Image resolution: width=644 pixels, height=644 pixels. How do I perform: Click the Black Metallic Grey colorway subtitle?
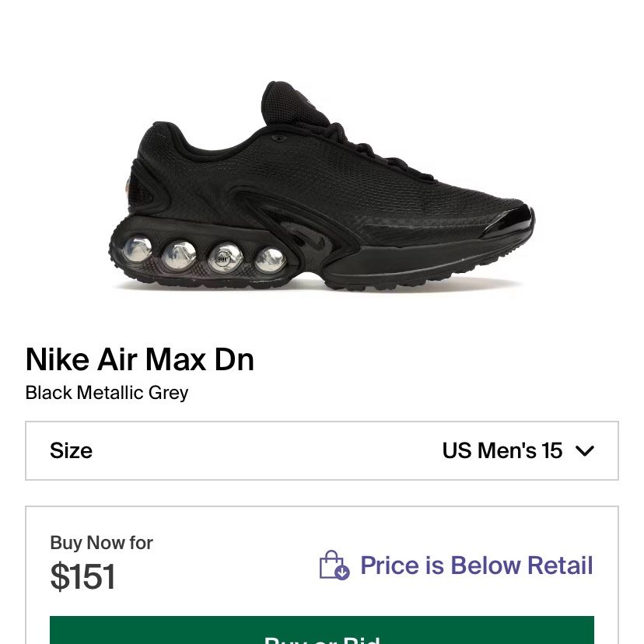pyautogui.click(x=107, y=393)
